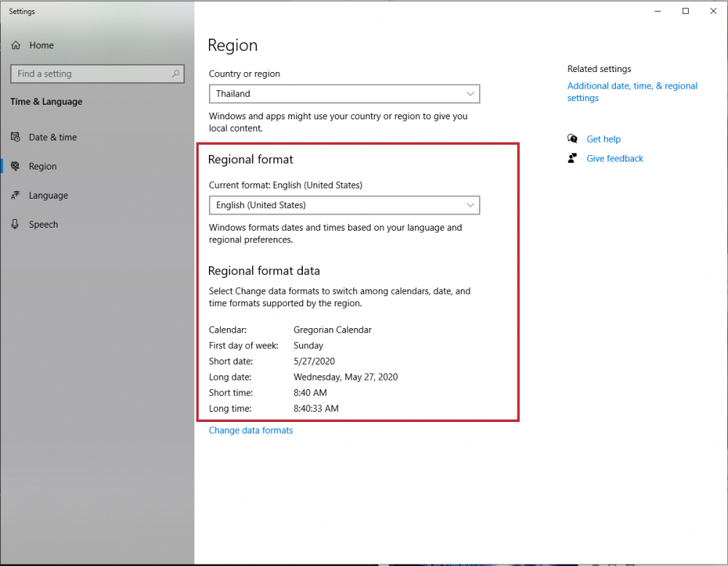728x566 pixels.
Task: Click the magnifier icon in the search box
Action: pyautogui.click(x=175, y=73)
